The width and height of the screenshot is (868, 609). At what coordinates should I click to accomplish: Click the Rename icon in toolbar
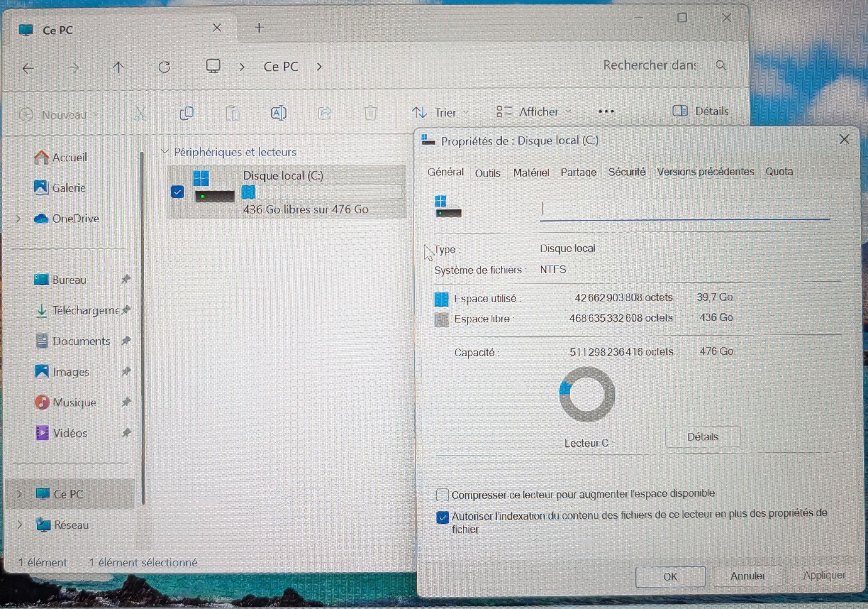tap(279, 113)
